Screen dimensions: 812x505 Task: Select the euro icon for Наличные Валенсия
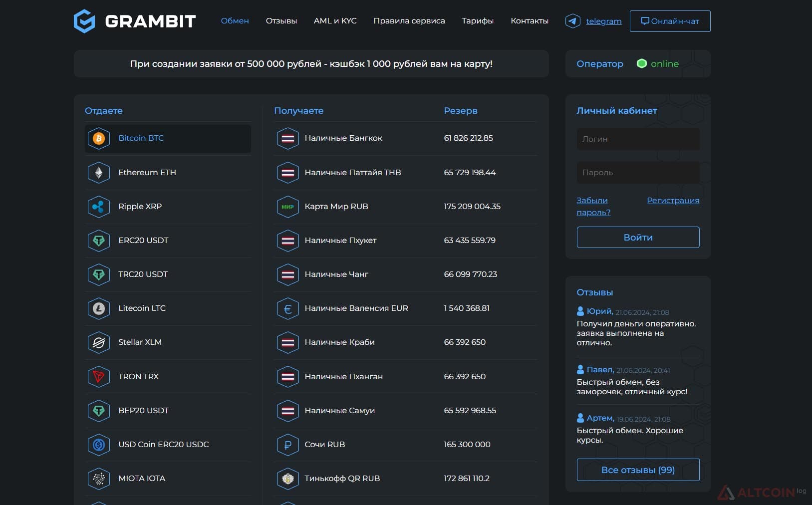(x=288, y=308)
